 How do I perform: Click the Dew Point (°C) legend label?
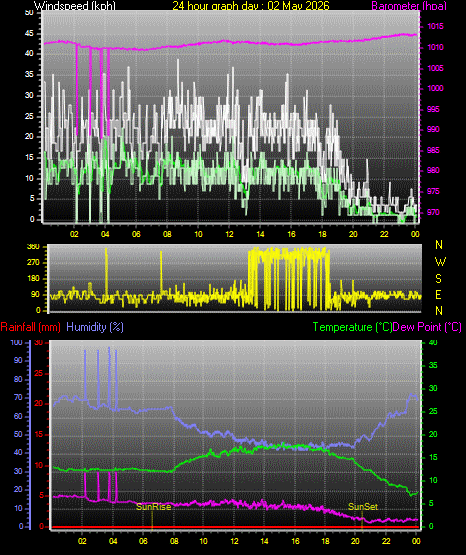point(427,327)
